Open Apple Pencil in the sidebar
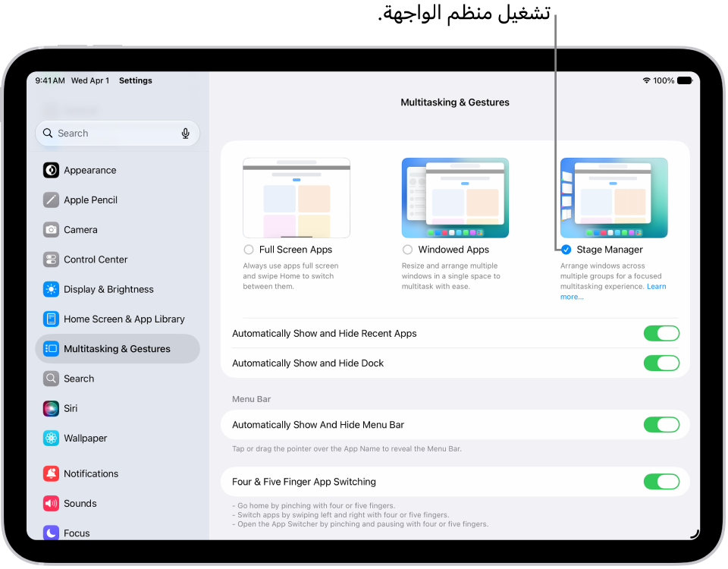This screenshot has height=569, width=728. tap(118, 200)
